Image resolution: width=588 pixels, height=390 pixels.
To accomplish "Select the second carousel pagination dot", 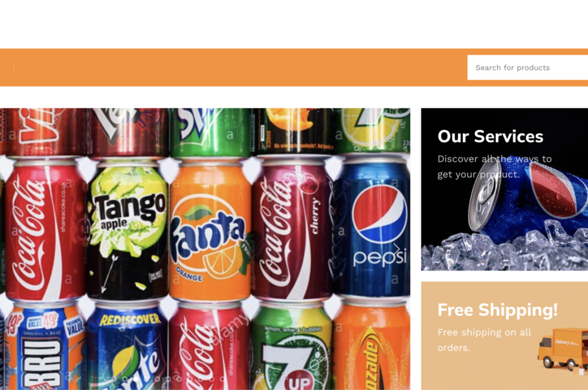I will 125,379.
